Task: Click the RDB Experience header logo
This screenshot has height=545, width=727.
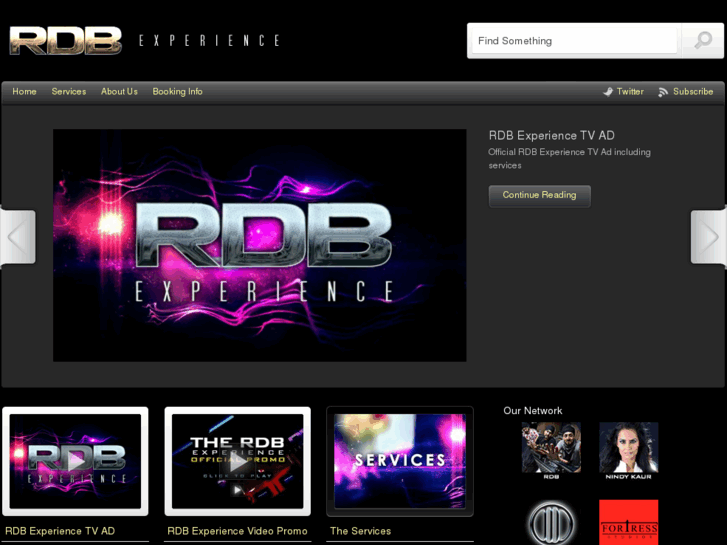Action: tap(145, 40)
